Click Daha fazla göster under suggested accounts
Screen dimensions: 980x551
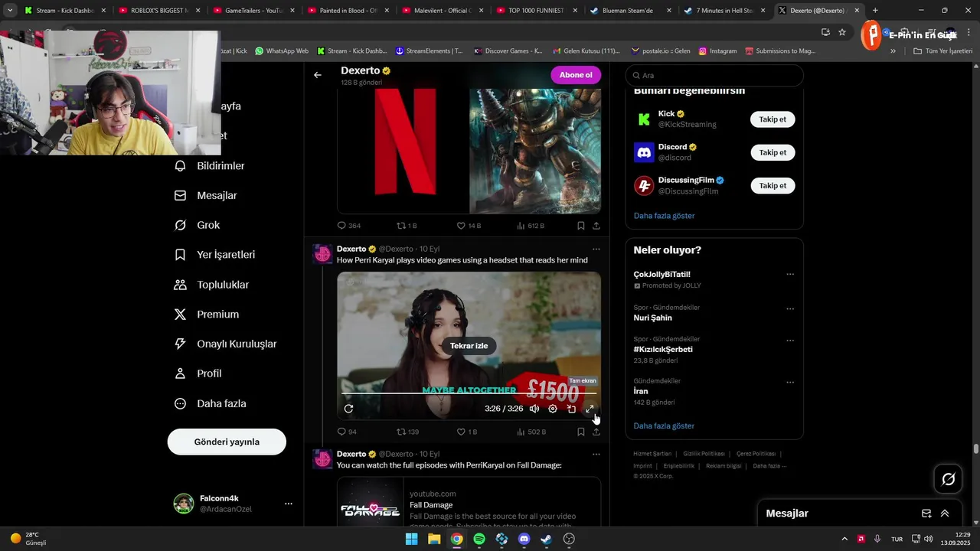664,216
